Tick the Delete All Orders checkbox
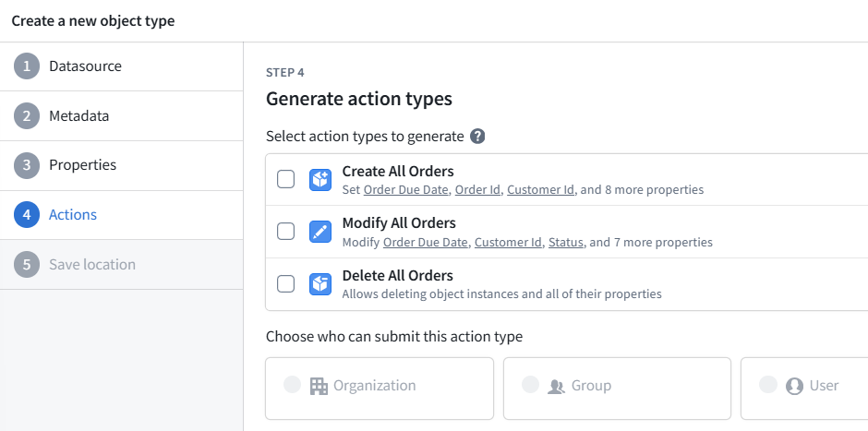This screenshot has height=431, width=868. pos(285,284)
